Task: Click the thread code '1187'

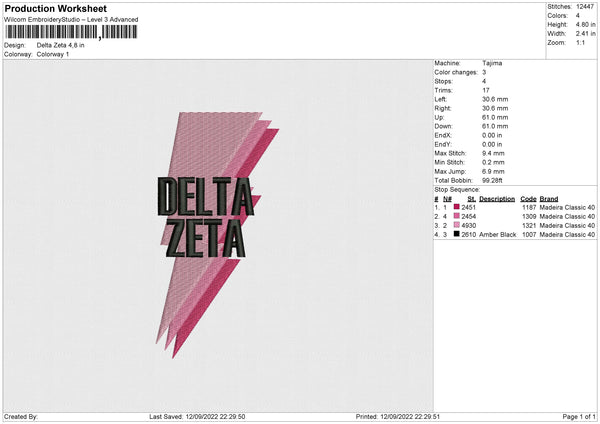Action: [529, 207]
